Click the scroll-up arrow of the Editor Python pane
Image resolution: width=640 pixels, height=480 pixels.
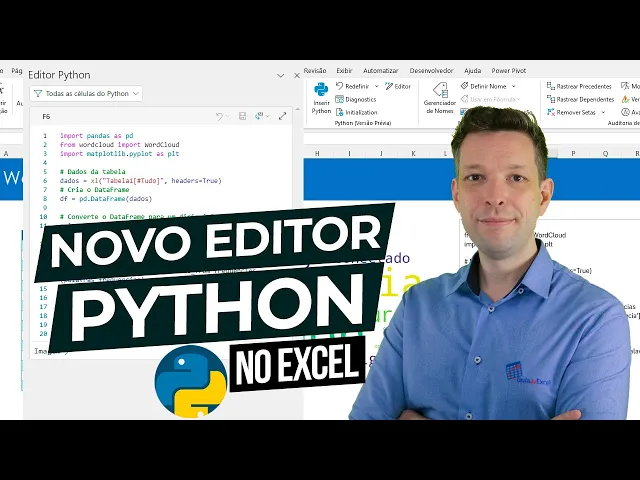coord(297,109)
